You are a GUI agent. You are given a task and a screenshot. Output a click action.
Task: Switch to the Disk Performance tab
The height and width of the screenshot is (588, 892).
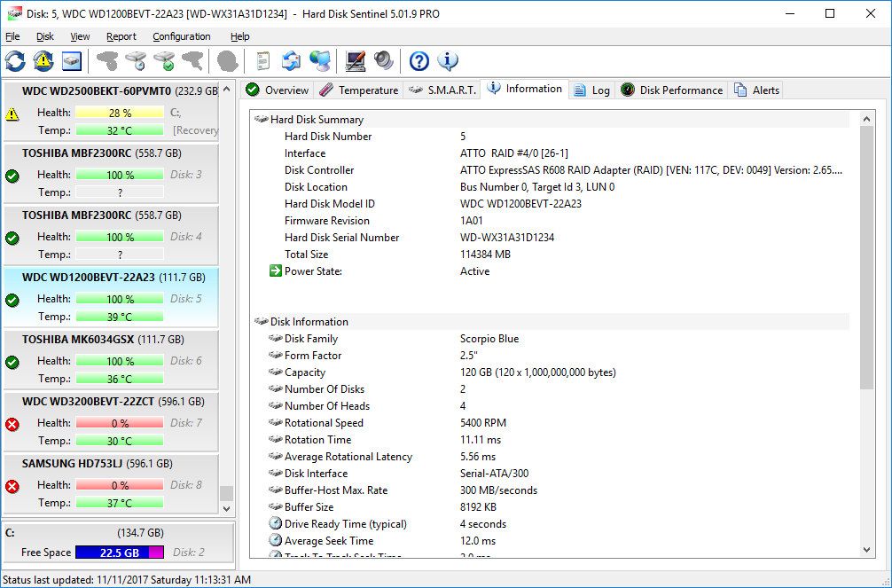672,90
